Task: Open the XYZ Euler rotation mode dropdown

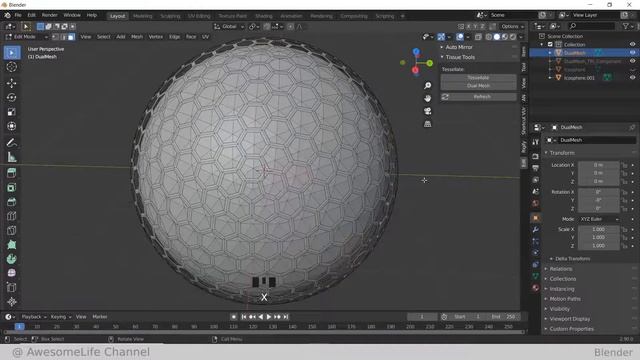Action: click(599, 219)
